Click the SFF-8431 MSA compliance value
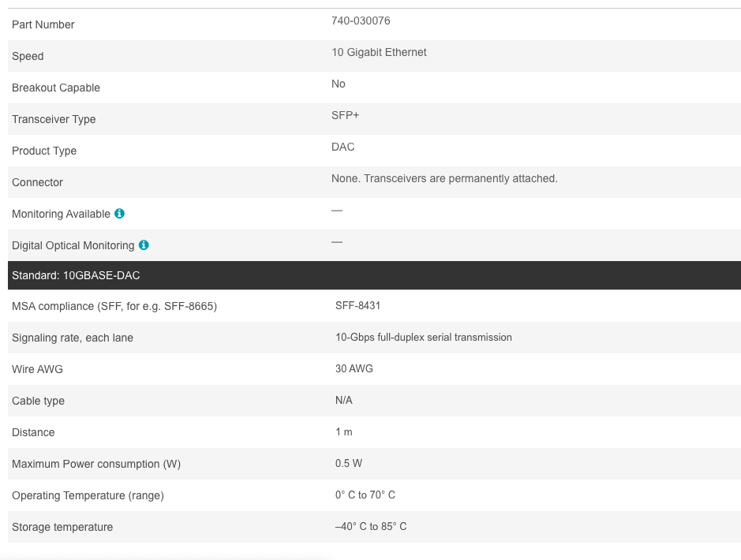This screenshot has height=560, width=741. point(357,305)
